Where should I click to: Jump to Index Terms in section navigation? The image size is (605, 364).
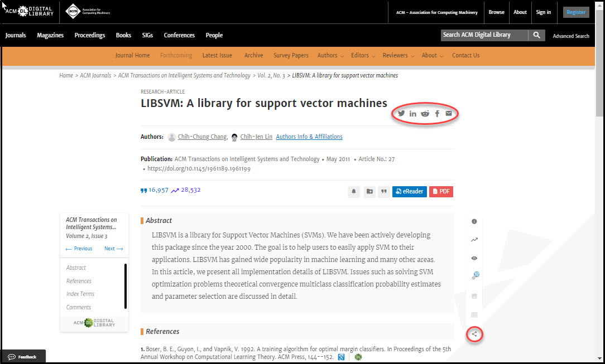point(80,294)
